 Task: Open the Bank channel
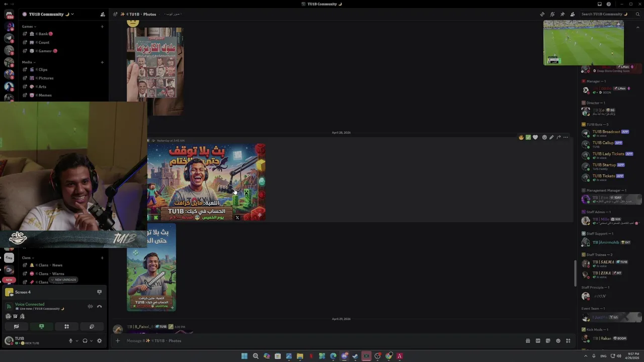click(x=43, y=34)
